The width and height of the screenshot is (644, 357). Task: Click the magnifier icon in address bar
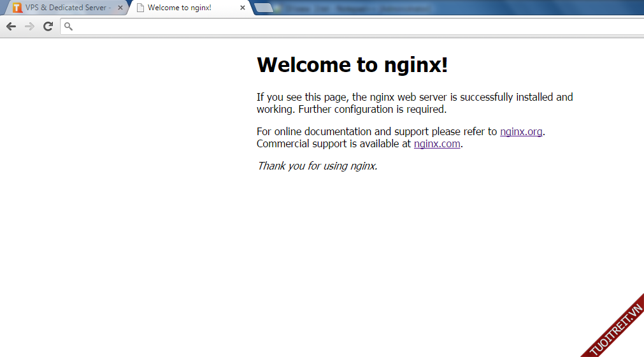click(69, 27)
